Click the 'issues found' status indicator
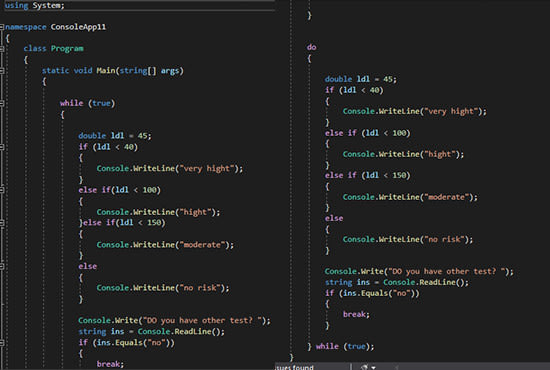The width and height of the screenshot is (550, 370). (x=295, y=367)
